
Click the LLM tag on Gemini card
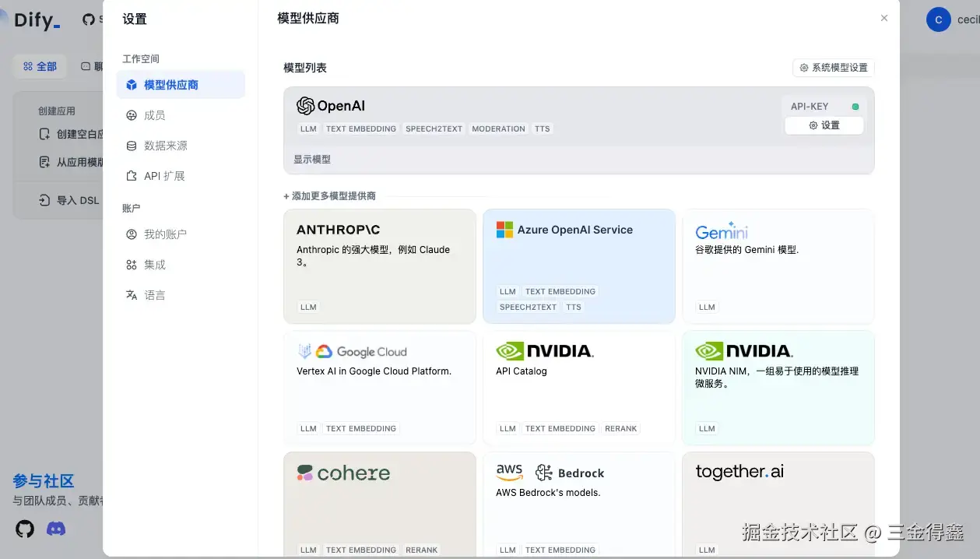[x=707, y=307]
